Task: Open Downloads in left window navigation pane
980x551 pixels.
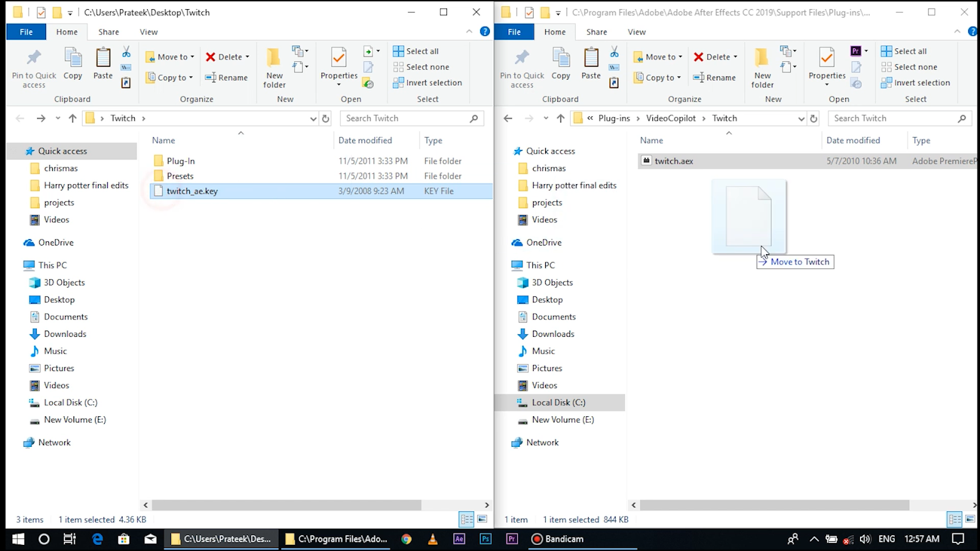Action: [65, 334]
